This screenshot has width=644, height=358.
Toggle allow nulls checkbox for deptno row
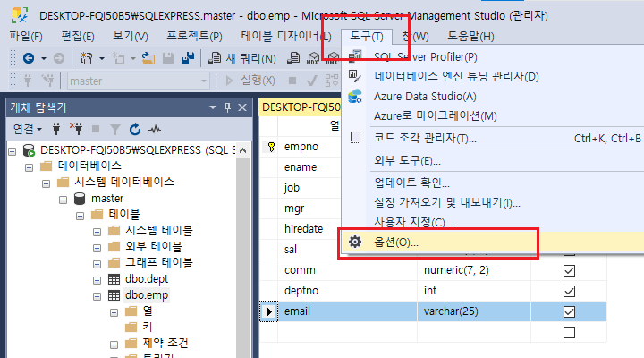coord(569,292)
